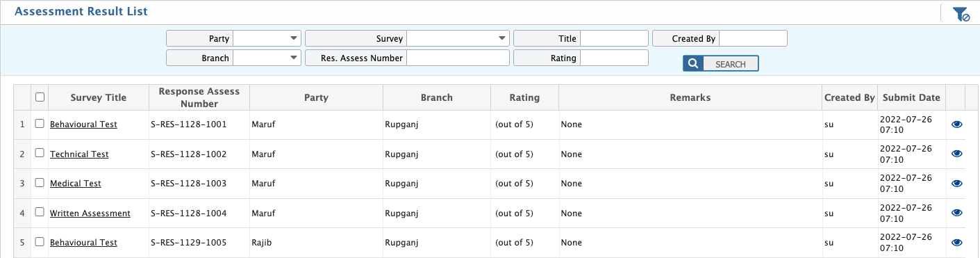Click the SEARCH button
Image resolution: width=980 pixels, height=258 pixels.
click(721, 64)
